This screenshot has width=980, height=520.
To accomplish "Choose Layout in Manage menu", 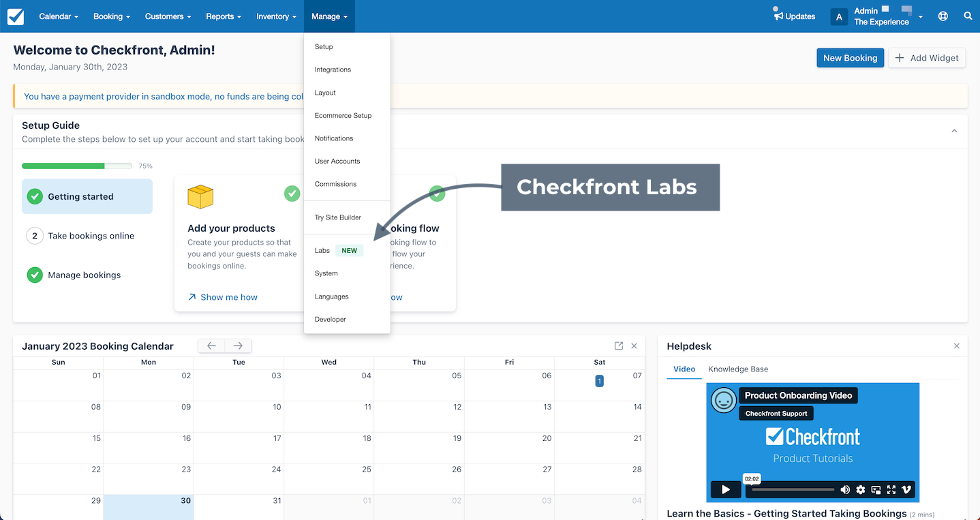I will pos(347,93).
